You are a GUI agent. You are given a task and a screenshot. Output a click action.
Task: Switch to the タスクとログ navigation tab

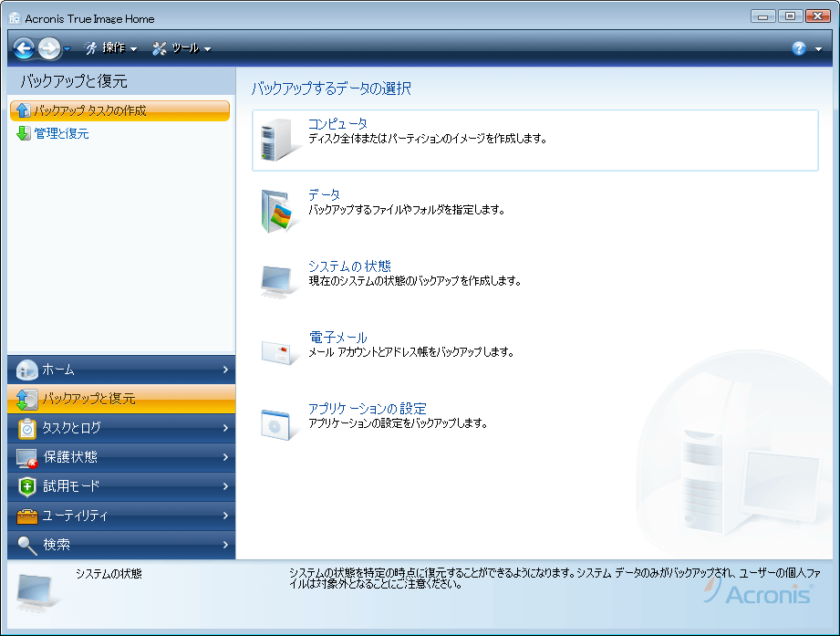point(121,428)
